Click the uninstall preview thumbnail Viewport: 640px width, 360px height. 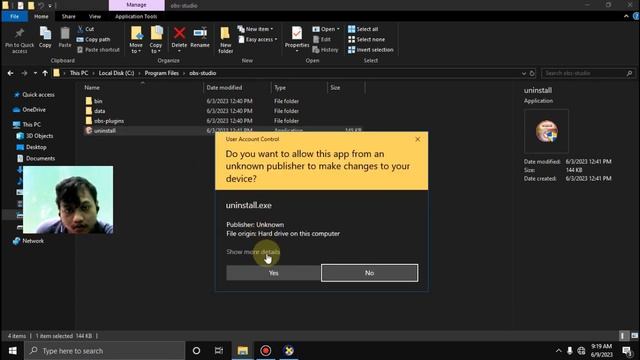(x=547, y=131)
